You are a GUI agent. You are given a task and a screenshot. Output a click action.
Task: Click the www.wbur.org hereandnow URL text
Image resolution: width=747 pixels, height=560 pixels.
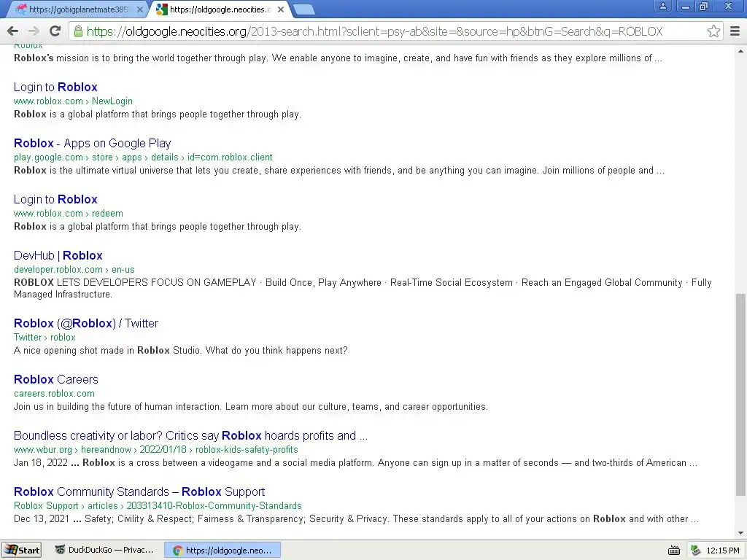coord(156,449)
